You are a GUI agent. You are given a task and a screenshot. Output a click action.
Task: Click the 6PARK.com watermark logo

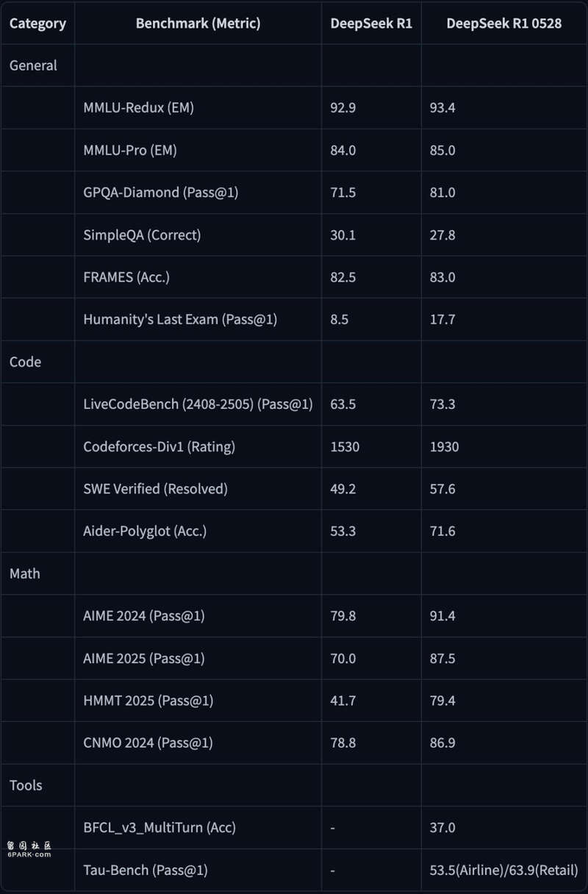29,850
